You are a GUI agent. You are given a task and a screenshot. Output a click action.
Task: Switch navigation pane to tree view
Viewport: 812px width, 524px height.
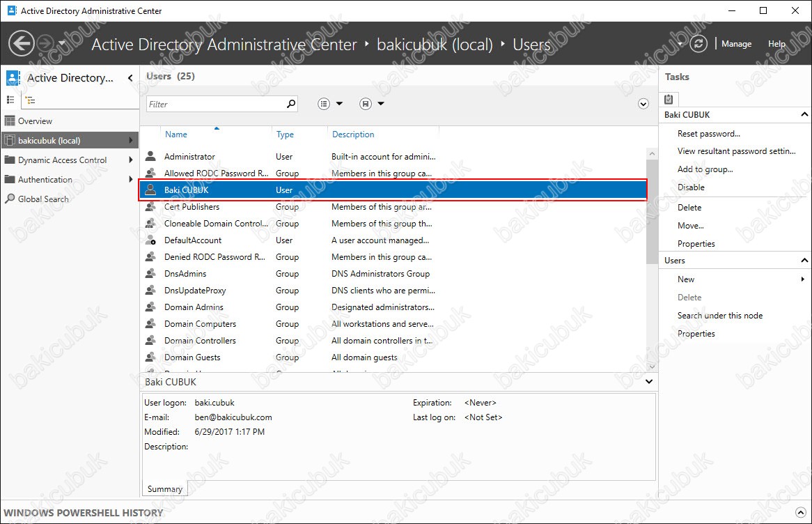click(x=31, y=100)
